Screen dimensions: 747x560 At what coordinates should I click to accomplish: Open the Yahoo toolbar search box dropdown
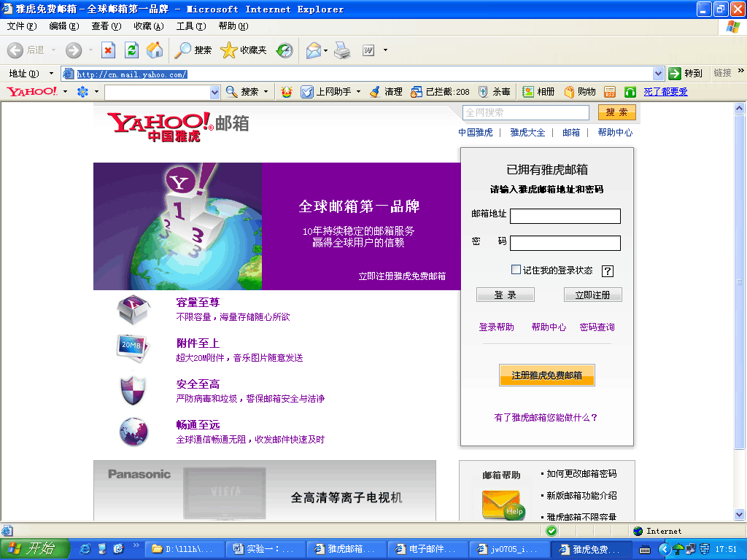coord(214,92)
